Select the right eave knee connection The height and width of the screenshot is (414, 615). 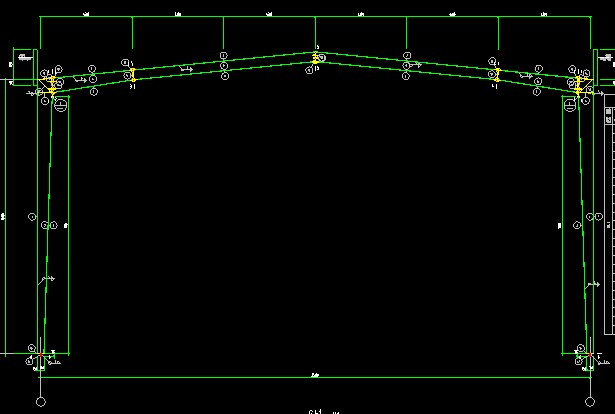(578, 89)
